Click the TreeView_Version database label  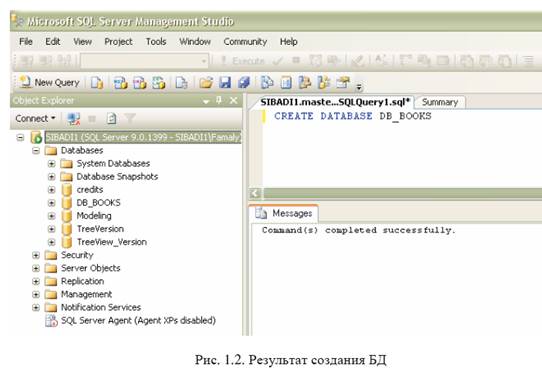(112, 242)
